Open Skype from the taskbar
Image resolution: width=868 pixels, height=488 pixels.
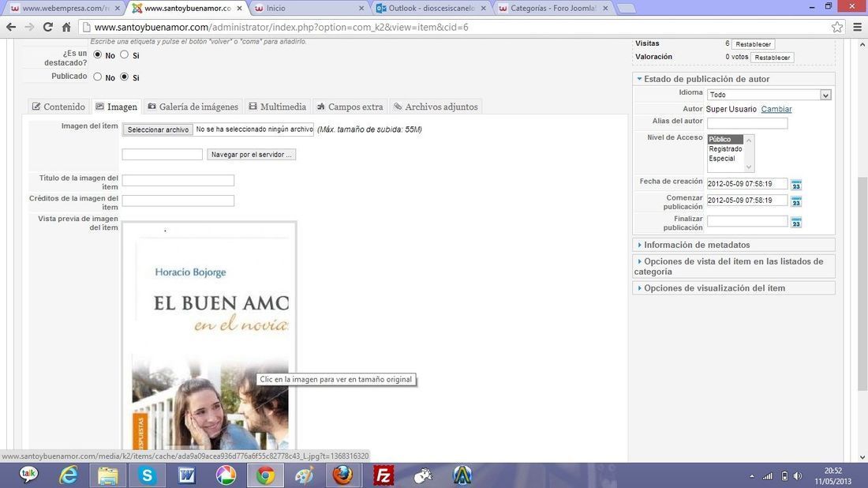148,475
